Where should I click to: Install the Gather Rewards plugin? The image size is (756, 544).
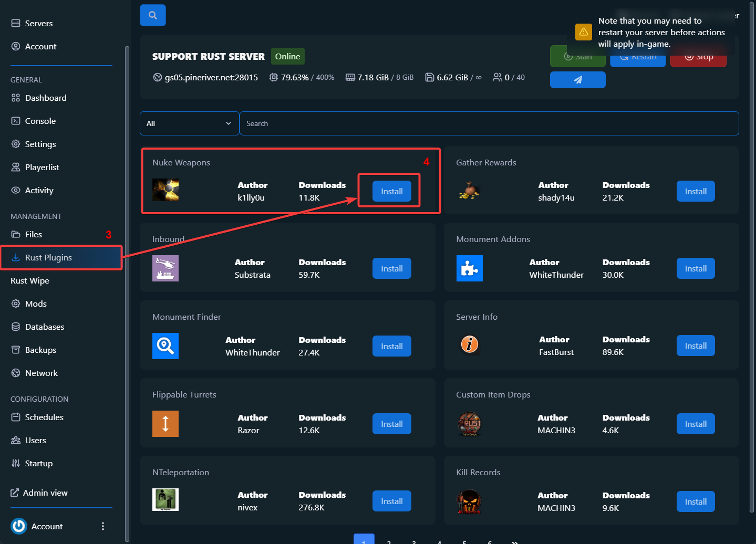(x=696, y=191)
